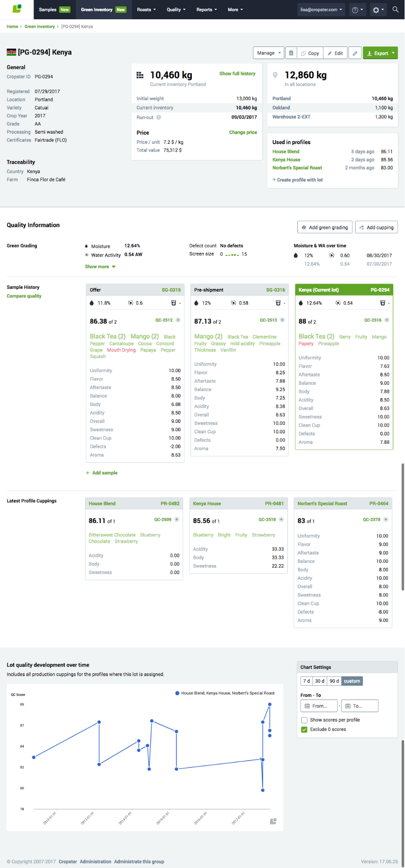The height and width of the screenshot is (868, 405).
Task: Expand the Reports menu
Action: coord(206,10)
